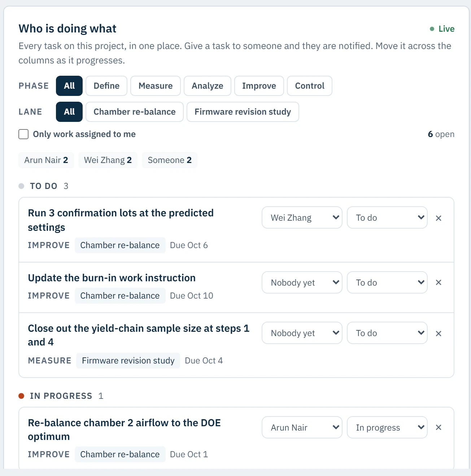Click the 'Wei Zhang 2' workload chip
Screen dimensions: 471x476
(108, 160)
